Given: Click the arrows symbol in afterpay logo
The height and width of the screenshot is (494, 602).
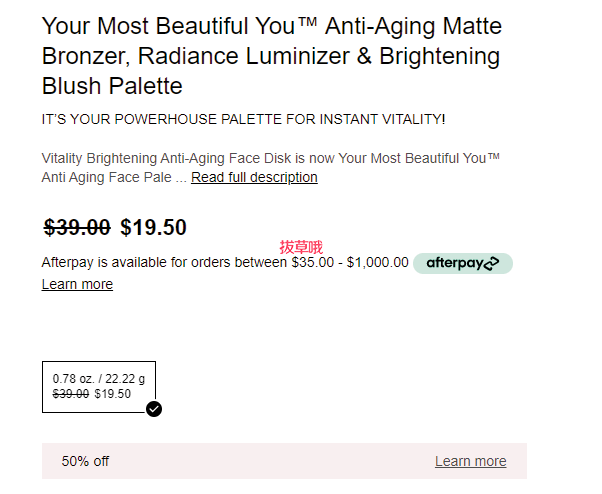Looking at the screenshot, I should point(491,263).
